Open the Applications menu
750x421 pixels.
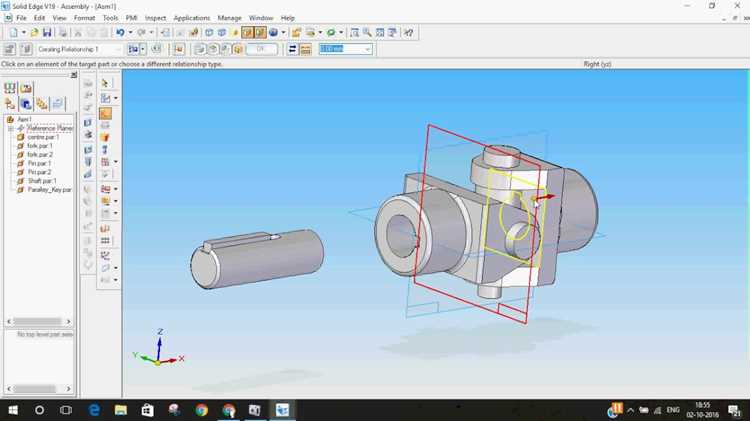[x=191, y=18]
